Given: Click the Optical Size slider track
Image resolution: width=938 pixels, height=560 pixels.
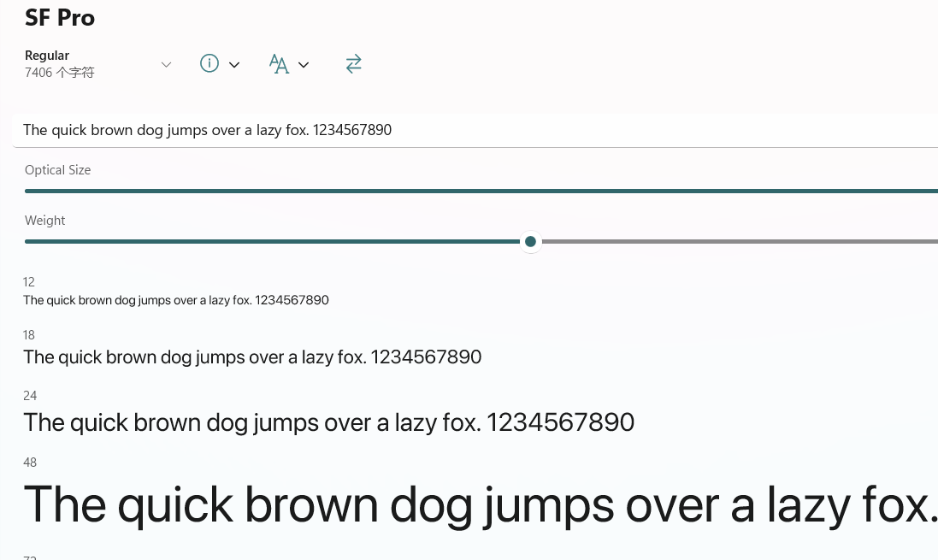Looking at the screenshot, I should point(481,191).
